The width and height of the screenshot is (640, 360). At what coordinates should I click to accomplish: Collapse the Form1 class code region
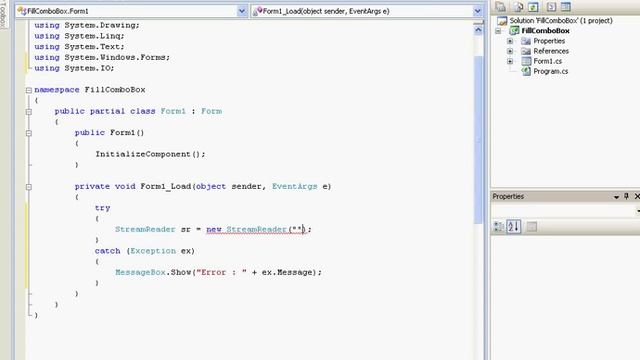(x=29, y=111)
